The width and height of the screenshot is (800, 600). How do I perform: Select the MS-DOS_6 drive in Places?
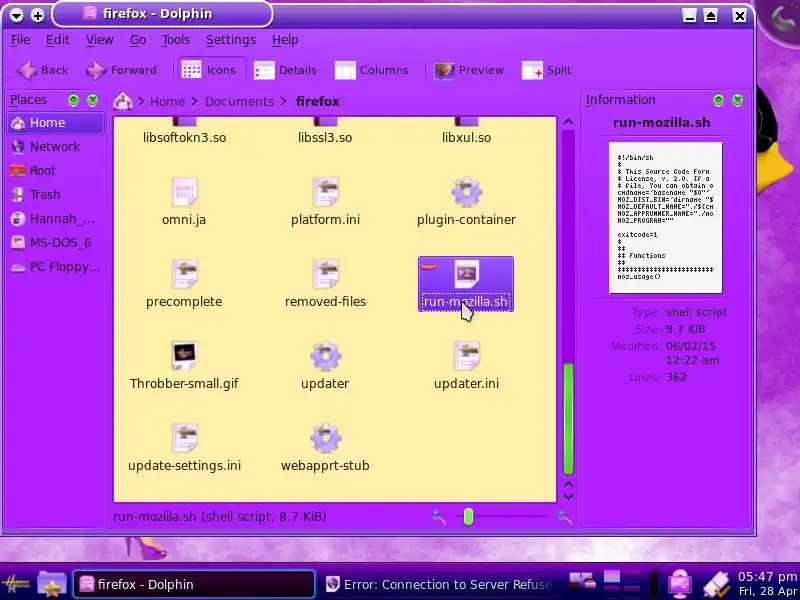(x=56, y=243)
